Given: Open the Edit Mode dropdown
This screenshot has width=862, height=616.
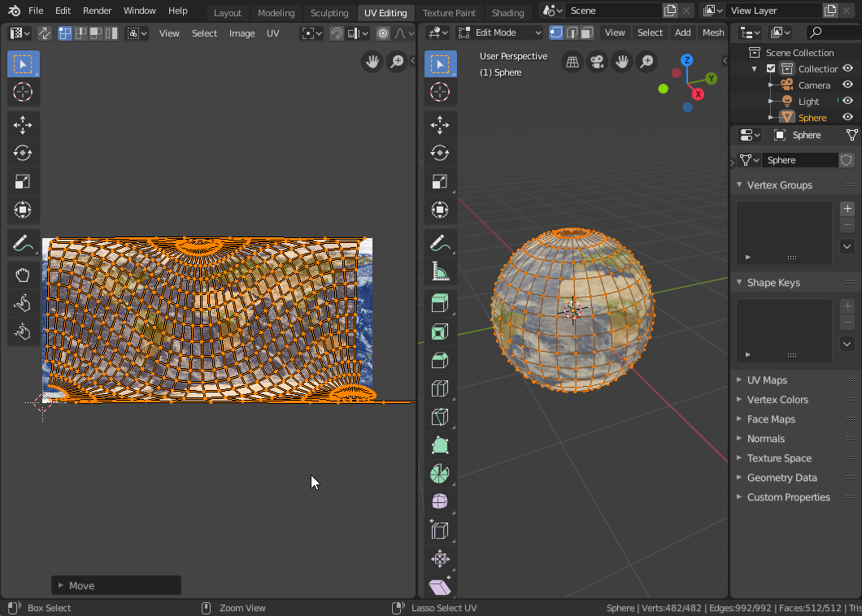Looking at the screenshot, I should tap(500, 33).
